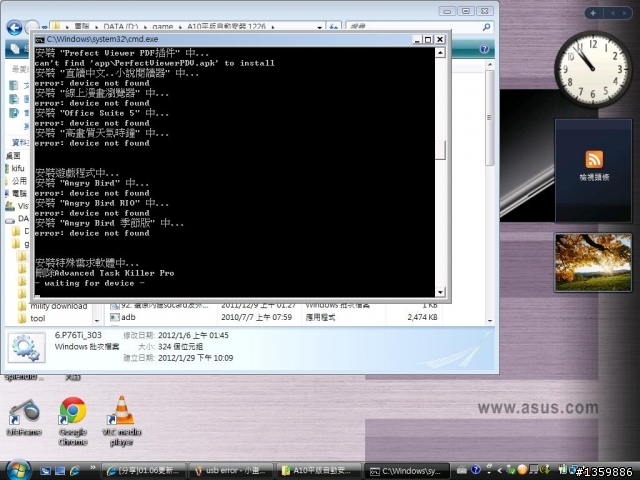Launch VLC media player desktop shortcut

point(122,421)
